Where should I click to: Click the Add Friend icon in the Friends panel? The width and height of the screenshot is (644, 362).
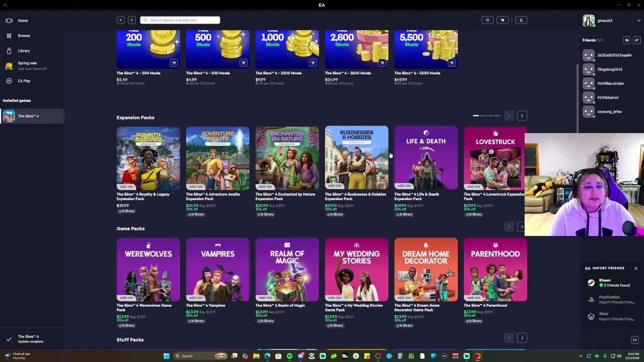point(636,40)
